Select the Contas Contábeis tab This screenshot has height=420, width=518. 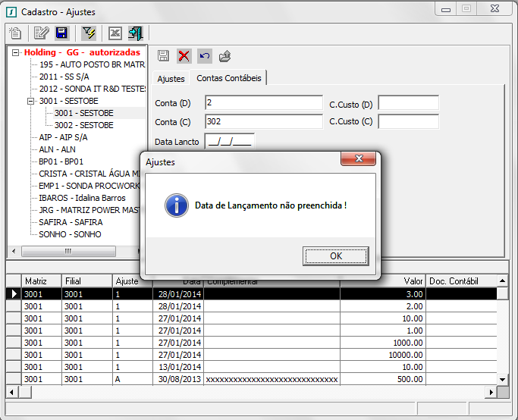pyautogui.click(x=228, y=78)
